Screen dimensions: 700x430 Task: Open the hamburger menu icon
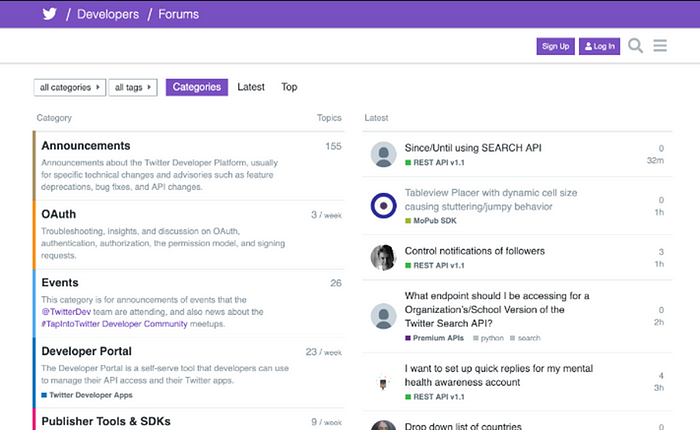pyautogui.click(x=660, y=46)
